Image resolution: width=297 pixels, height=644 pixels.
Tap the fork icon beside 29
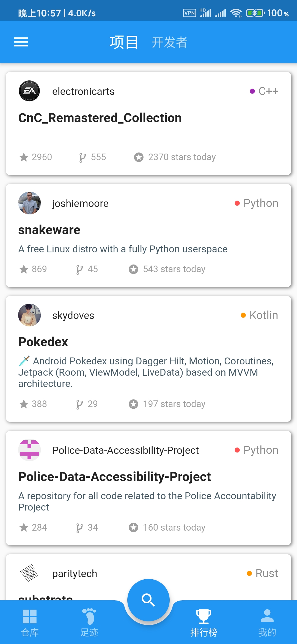(79, 404)
